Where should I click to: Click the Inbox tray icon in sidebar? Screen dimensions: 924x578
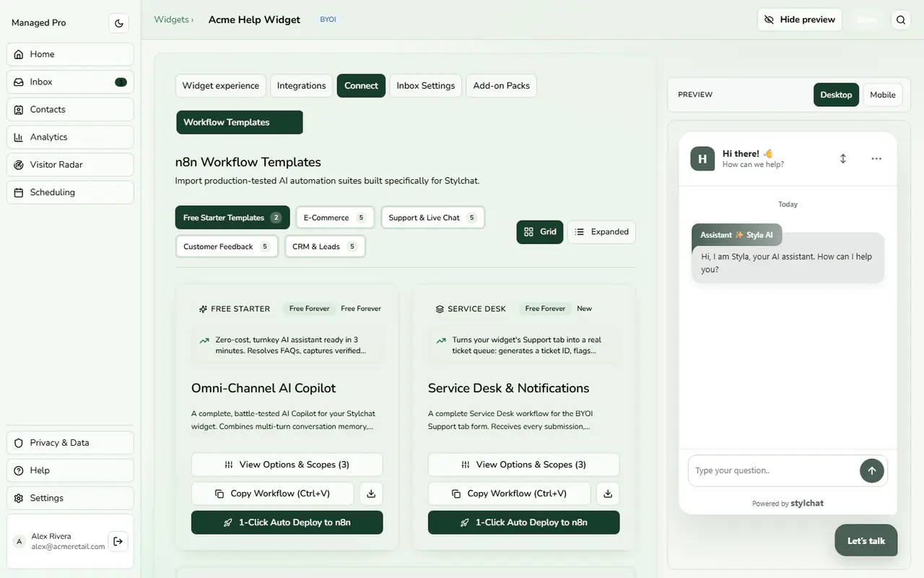tap(19, 82)
